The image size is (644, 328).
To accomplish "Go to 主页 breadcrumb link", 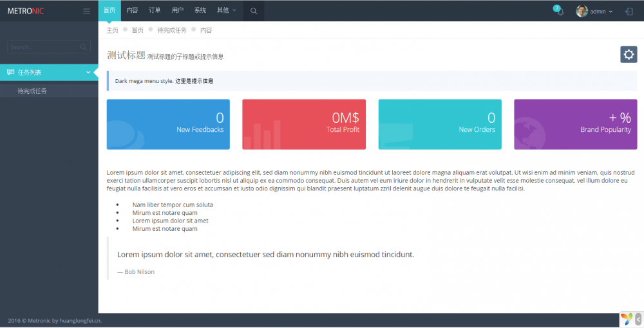I will (x=113, y=30).
